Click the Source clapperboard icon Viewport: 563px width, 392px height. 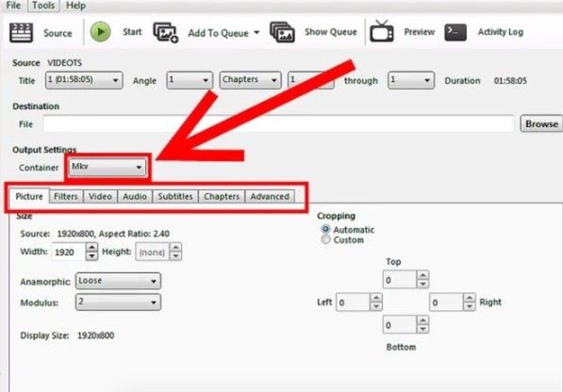21,33
